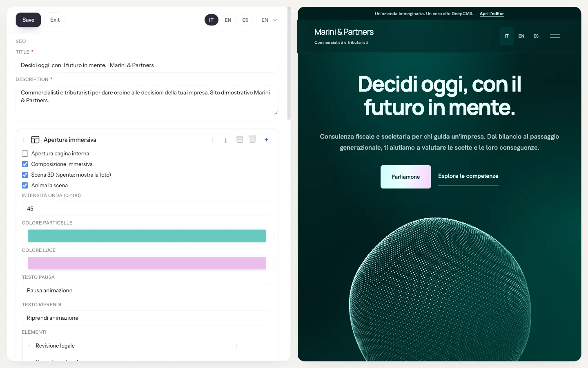Open Colore luce pink swatch
The image size is (588, 368).
coord(147,263)
